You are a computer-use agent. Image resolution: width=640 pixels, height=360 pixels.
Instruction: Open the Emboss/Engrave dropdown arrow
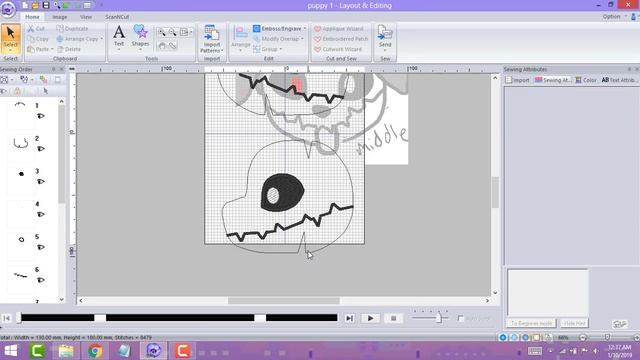pyautogui.click(x=305, y=29)
